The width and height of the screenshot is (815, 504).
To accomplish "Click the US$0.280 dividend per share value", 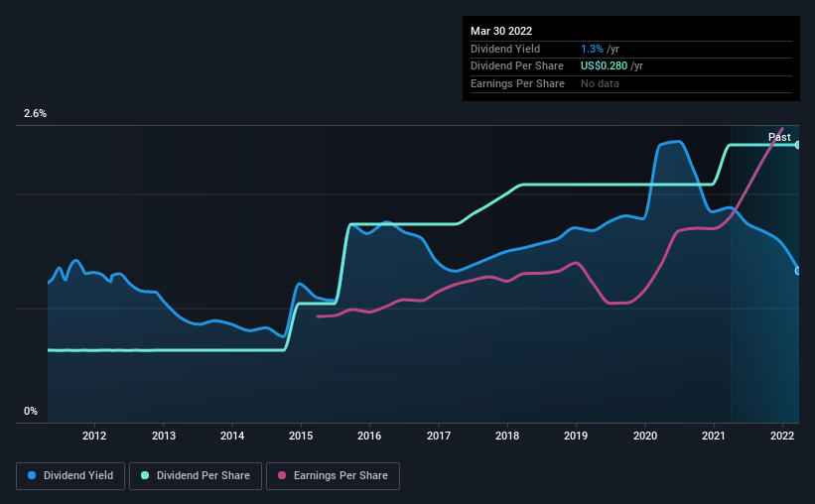I will pyautogui.click(x=604, y=66).
